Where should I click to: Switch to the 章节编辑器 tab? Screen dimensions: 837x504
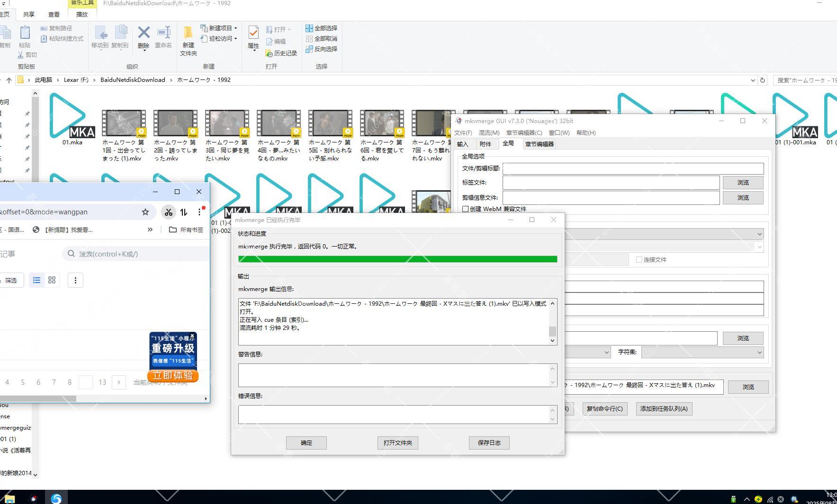point(539,144)
